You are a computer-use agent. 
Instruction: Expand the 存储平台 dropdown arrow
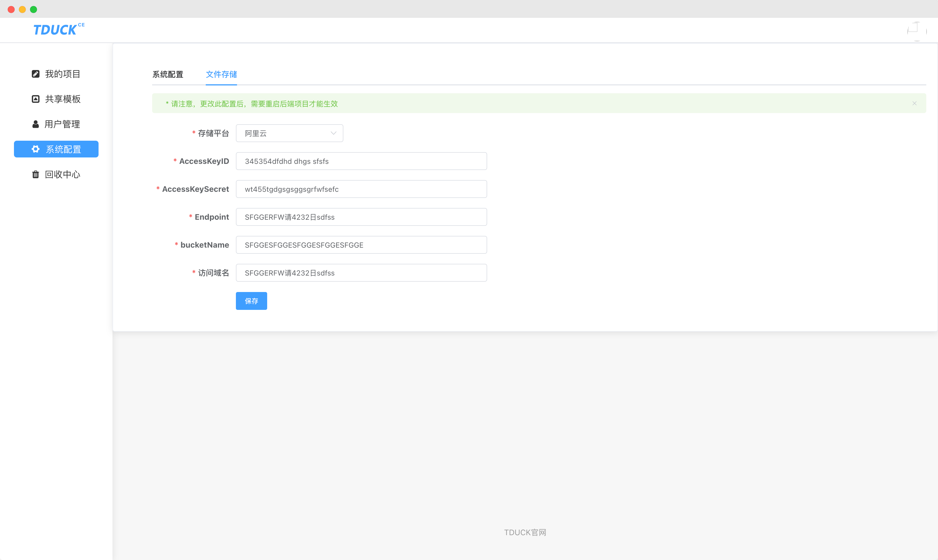point(333,133)
